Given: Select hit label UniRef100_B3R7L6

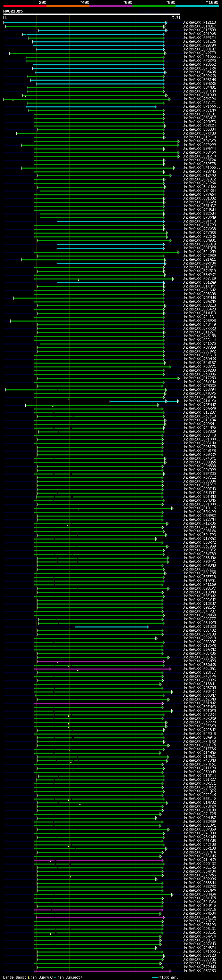Looking at the screenshot, I should point(199,910).
